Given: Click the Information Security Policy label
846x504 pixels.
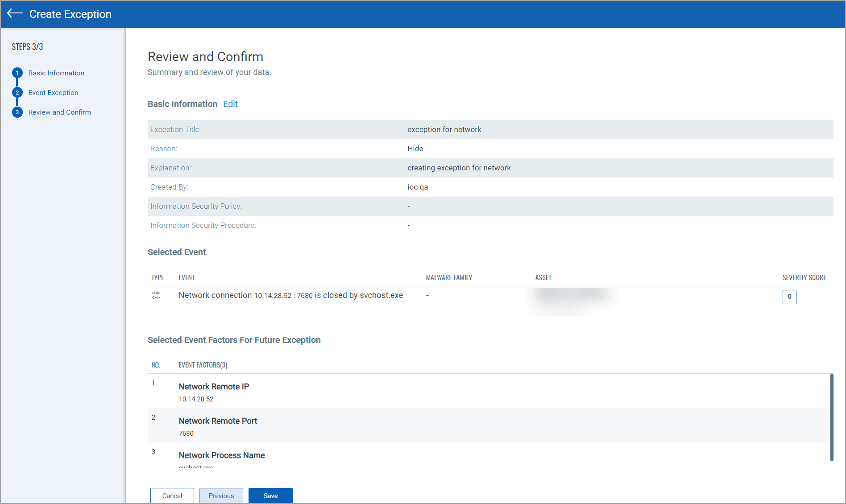Looking at the screenshot, I should (196, 206).
